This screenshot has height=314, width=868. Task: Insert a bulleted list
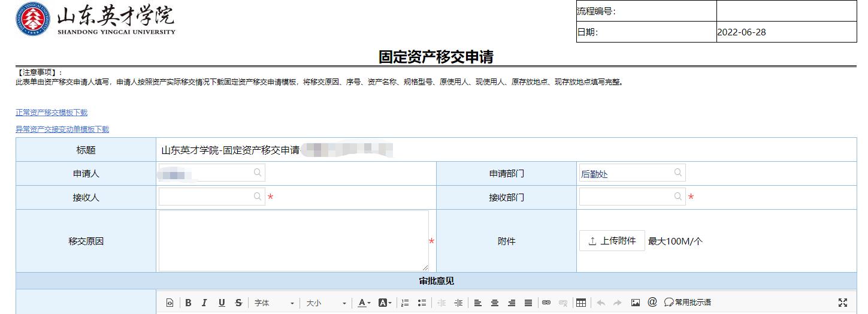pos(422,303)
